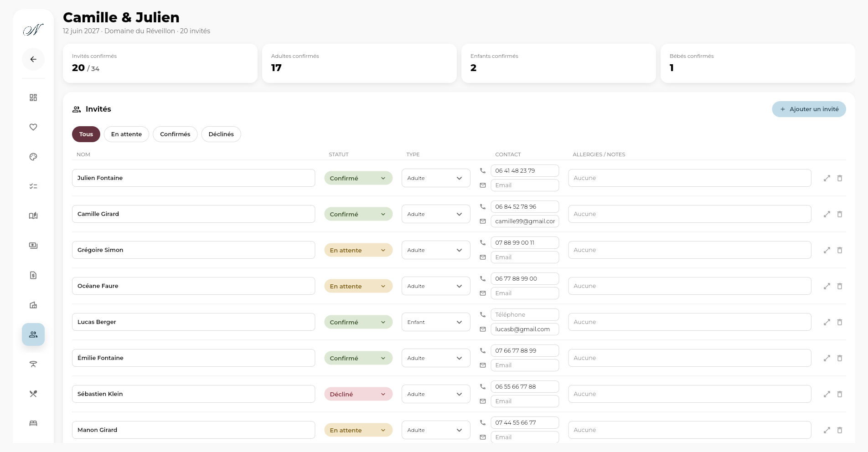Delete Grégoire Simon with trash icon
This screenshot has height=452, width=868.
click(x=840, y=250)
